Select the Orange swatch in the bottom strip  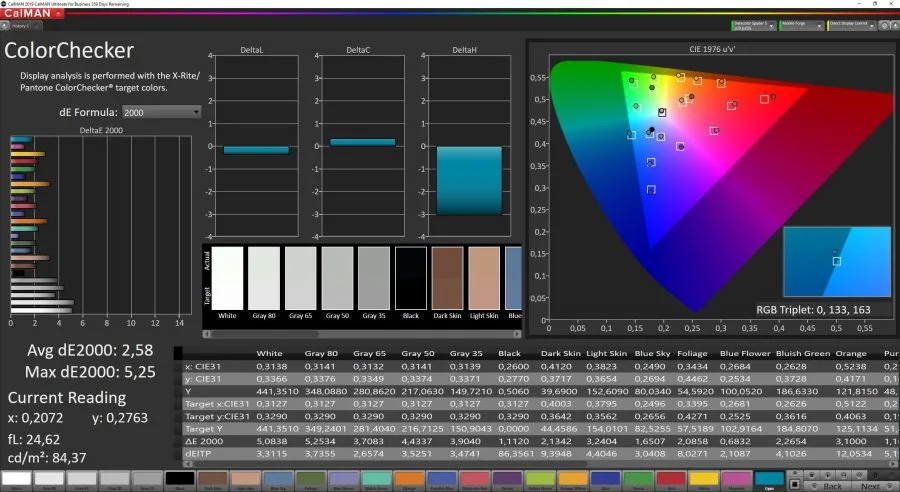click(x=407, y=479)
